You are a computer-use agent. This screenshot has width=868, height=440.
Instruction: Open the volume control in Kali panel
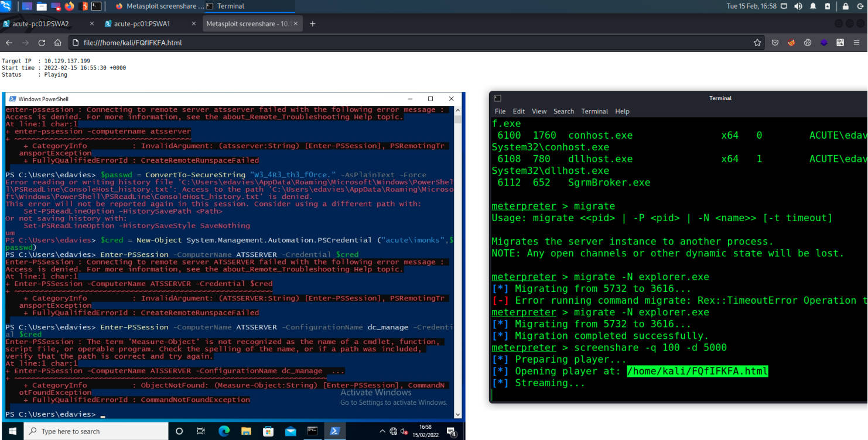(798, 6)
